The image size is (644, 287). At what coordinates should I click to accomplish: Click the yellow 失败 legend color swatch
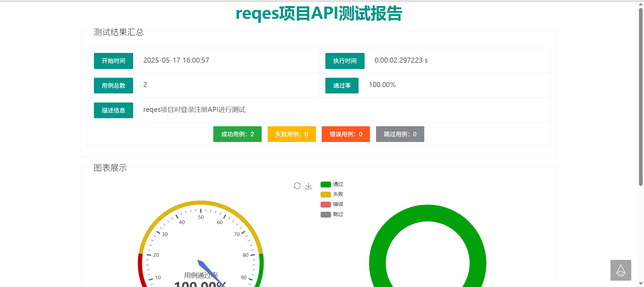tap(326, 195)
